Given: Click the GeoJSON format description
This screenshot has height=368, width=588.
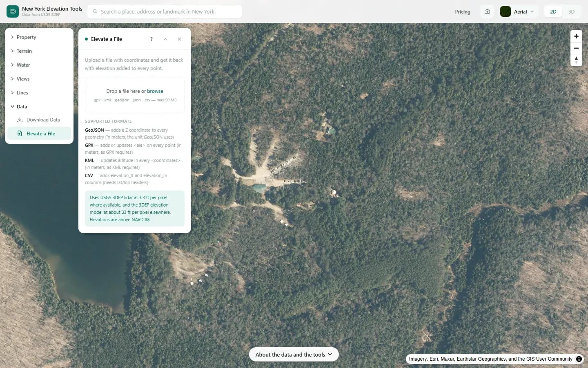Looking at the screenshot, I should click(129, 134).
